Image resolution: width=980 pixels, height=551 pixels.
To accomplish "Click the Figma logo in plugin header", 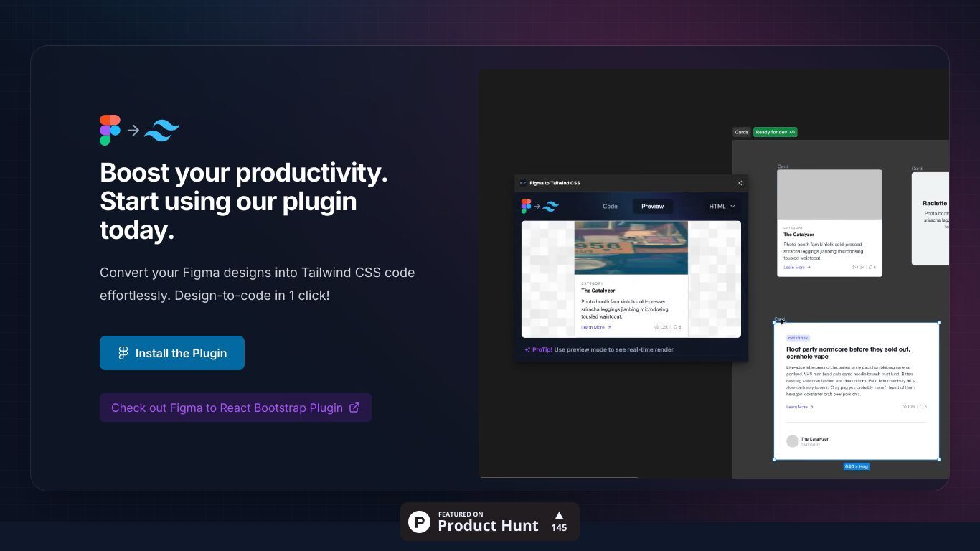I will coord(526,207).
